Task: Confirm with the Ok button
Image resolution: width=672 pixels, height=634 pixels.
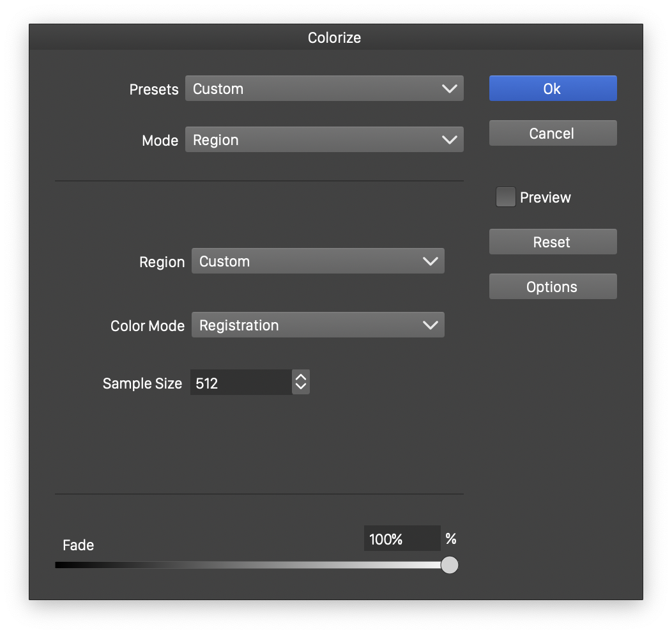Action: click(x=553, y=89)
